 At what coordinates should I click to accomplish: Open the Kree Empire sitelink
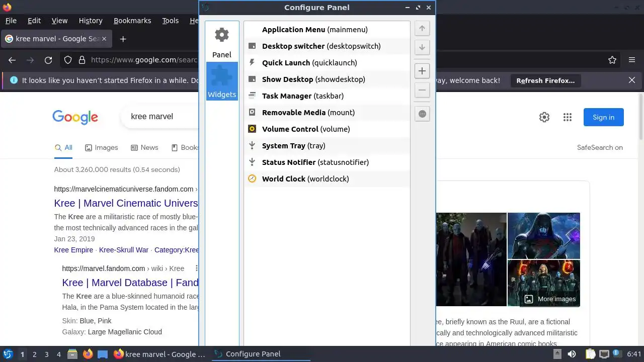coord(73,250)
